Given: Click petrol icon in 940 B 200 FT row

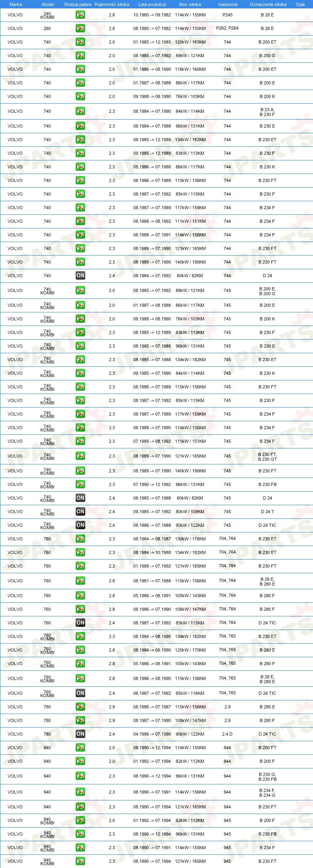Looking at the screenshot, I should coord(80,748).
